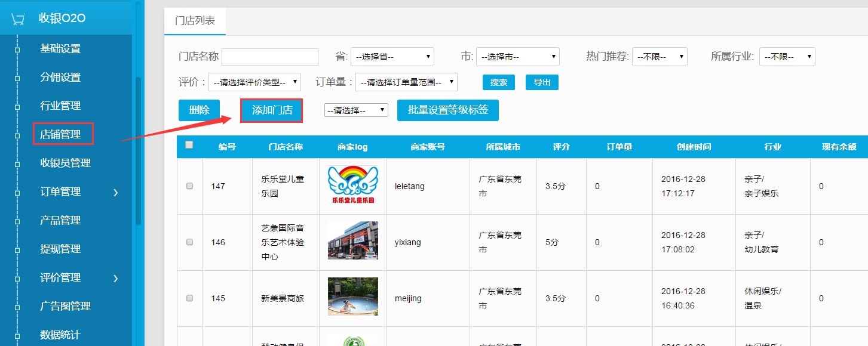Click the 导出 export button

[542, 82]
